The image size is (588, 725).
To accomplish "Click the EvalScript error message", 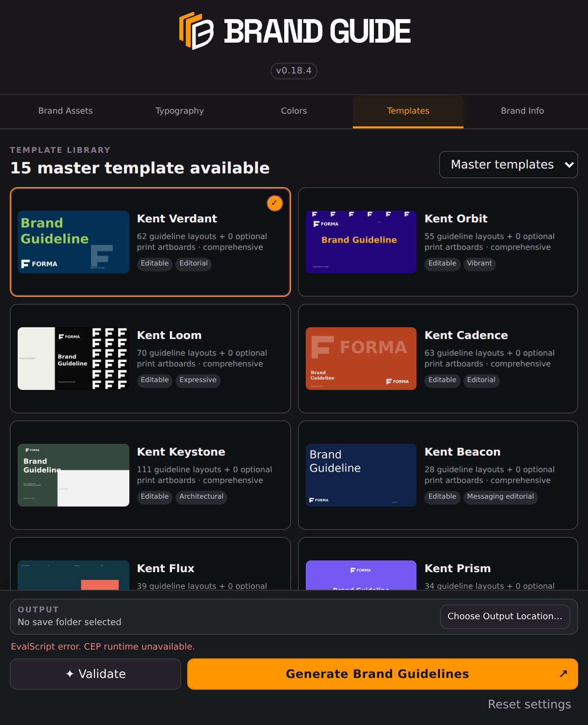I will [x=103, y=647].
